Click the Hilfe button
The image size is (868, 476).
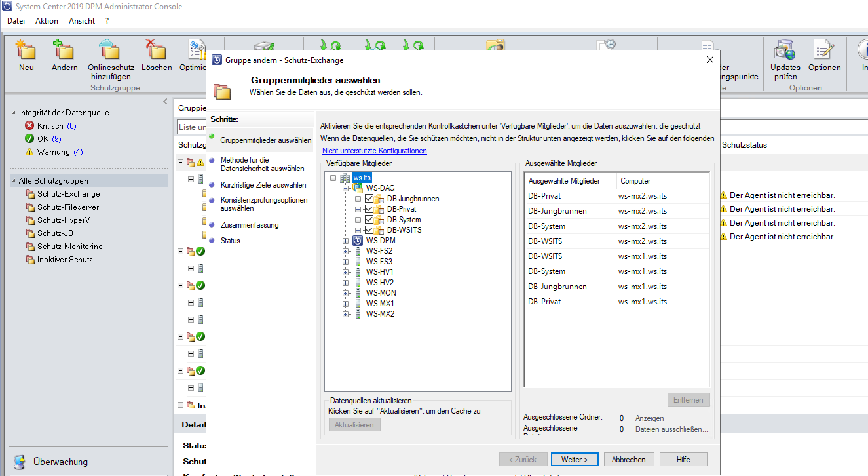[x=683, y=460]
